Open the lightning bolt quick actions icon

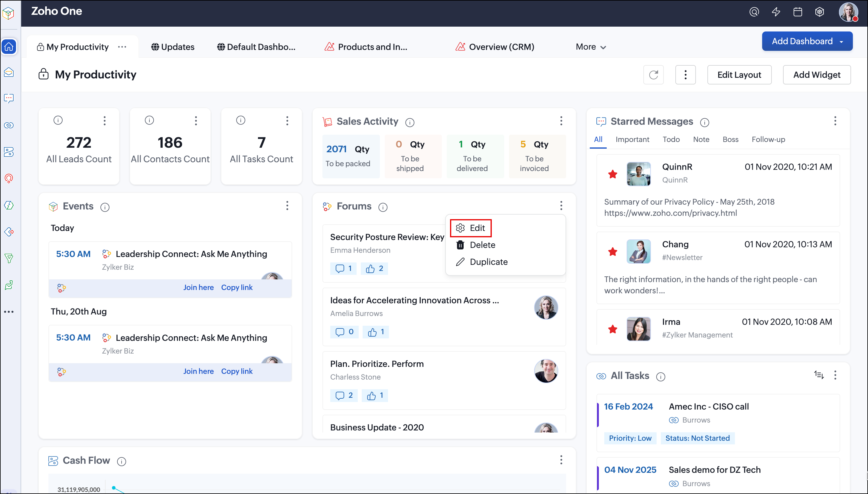[776, 12]
